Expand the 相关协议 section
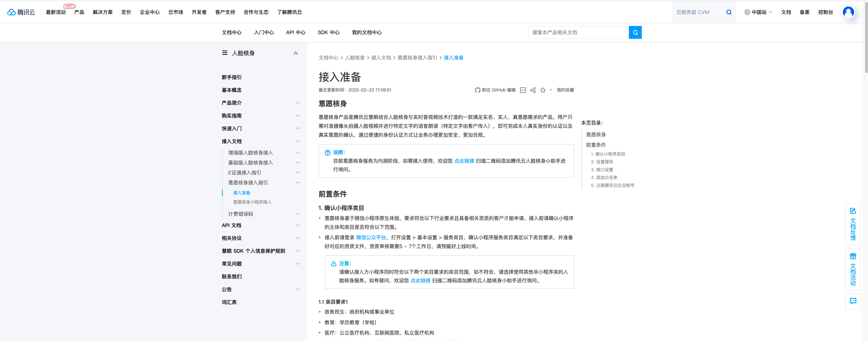This screenshot has height=341, width=868. click(x=298, y=238)
